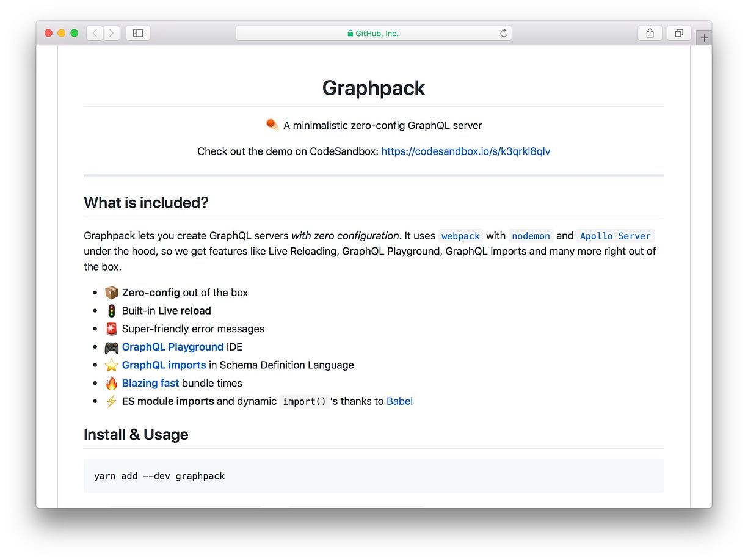The height and width of the screenshot is (560, 748).
Task: Go forward with the Safari forward arrow
Action: (111, 33)
